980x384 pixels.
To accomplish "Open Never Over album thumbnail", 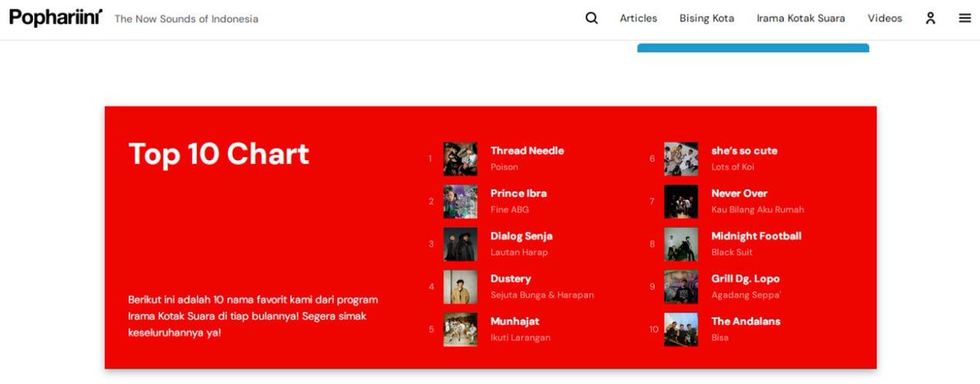I will [x=681, y=201].
